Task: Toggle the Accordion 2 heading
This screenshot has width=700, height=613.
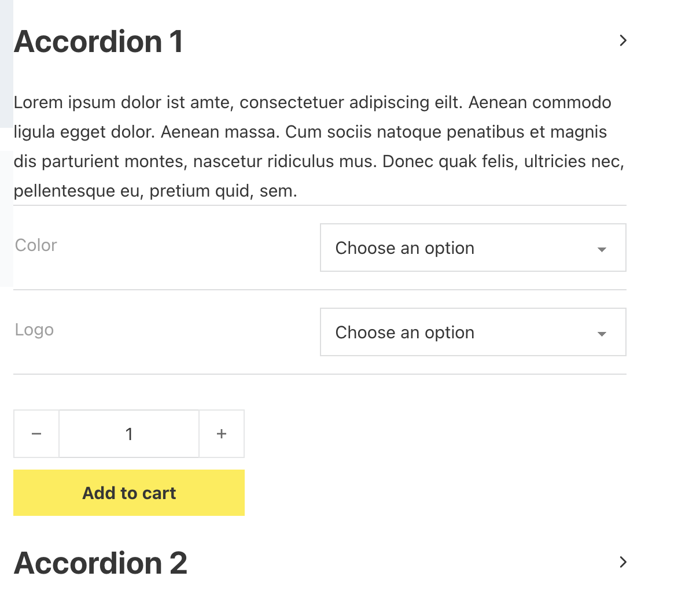Action: [101, 563]
